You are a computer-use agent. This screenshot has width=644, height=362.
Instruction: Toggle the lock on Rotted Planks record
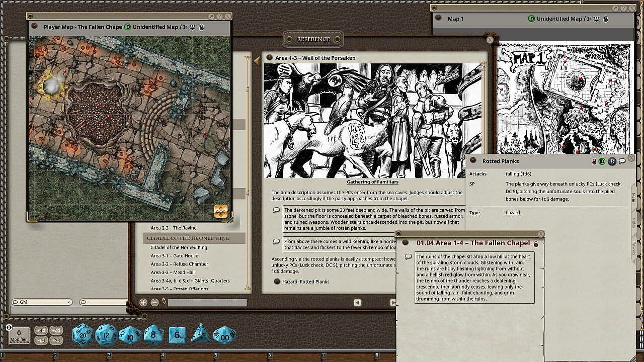[594, 161]
